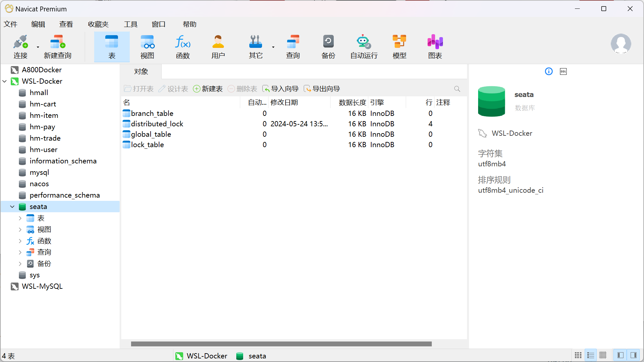Click the horizontal scrollbar in table list

click(x=281, y=344)
